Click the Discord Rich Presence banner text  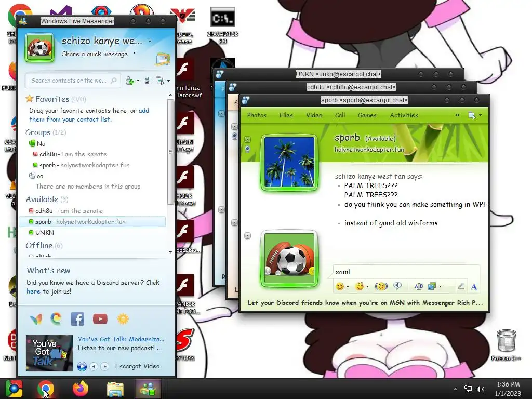click(x=365, y=303)
